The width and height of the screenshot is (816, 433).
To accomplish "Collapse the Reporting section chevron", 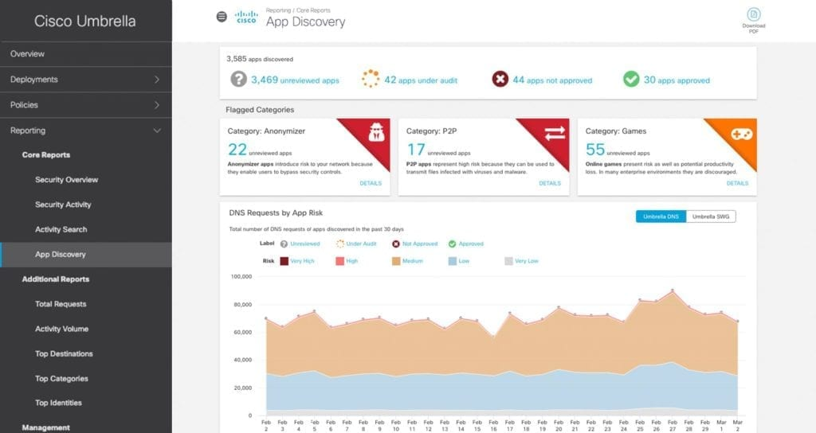I will coord(157,131).
